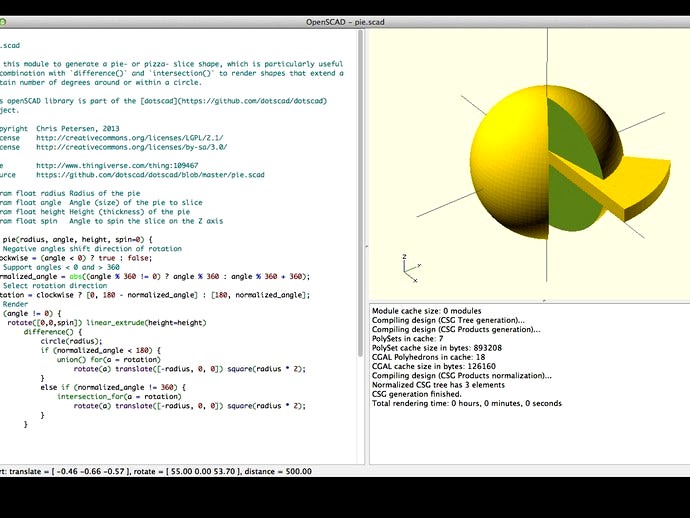Click the creativecommons by-sa/3.0 license URL
Image resolution: width=690 pixels, height=518 pixels.
click(132, 147)
